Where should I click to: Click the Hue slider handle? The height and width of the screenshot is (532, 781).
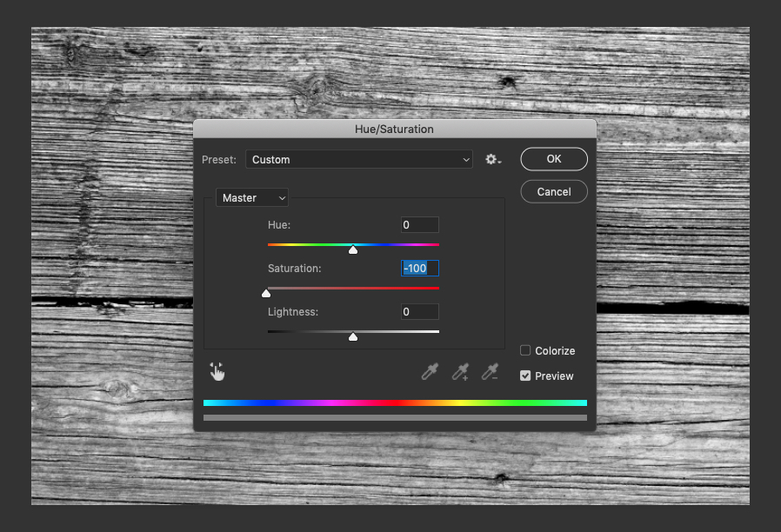[x=353, y=249]
